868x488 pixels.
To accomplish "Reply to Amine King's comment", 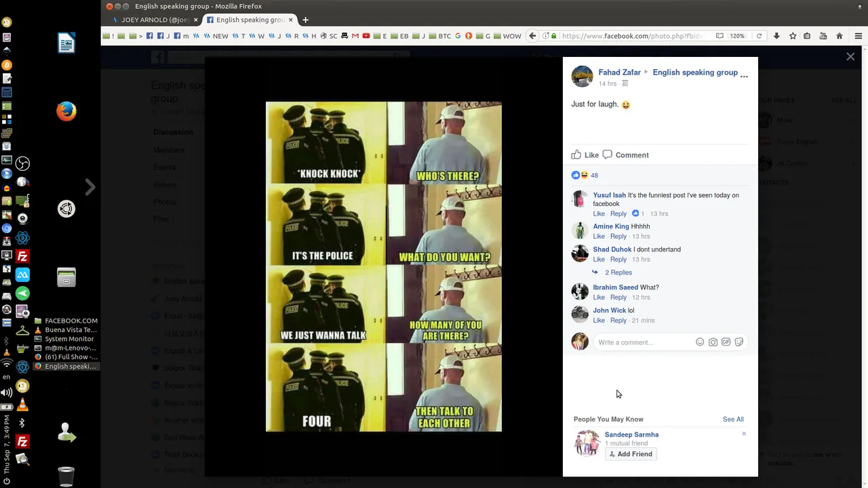I will tap(618, 237).
